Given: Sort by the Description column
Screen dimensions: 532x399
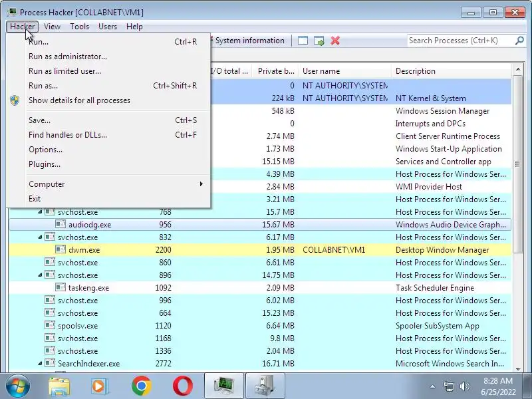Looking at the screenshot, I should click(x=452, y=71).
